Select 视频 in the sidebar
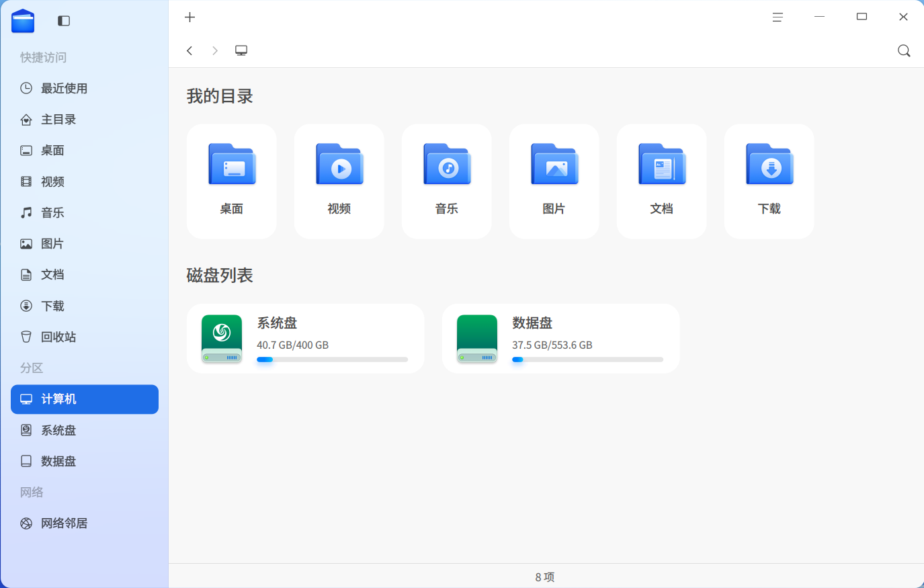The image size is (924, 588). click(x=85, y=181)
